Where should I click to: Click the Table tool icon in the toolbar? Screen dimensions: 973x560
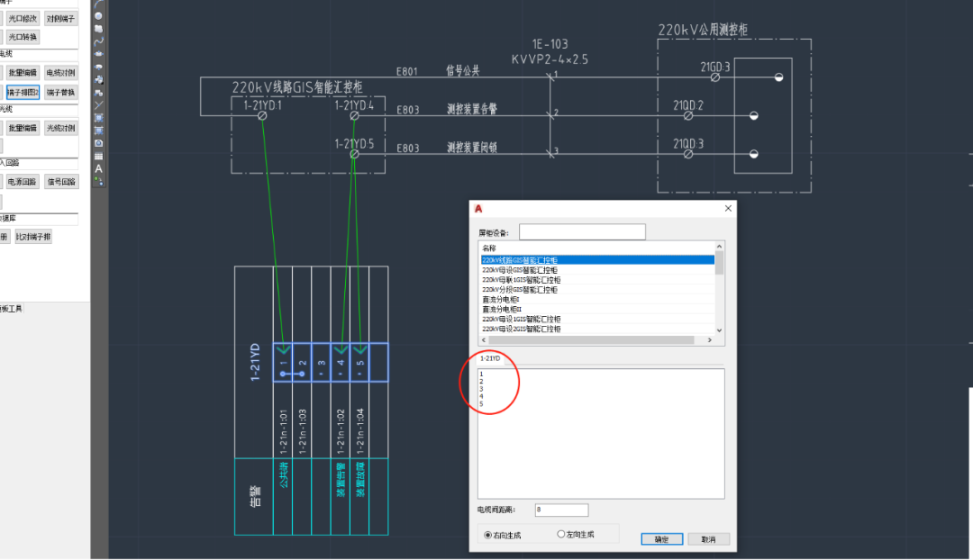[x=99, y=156]
